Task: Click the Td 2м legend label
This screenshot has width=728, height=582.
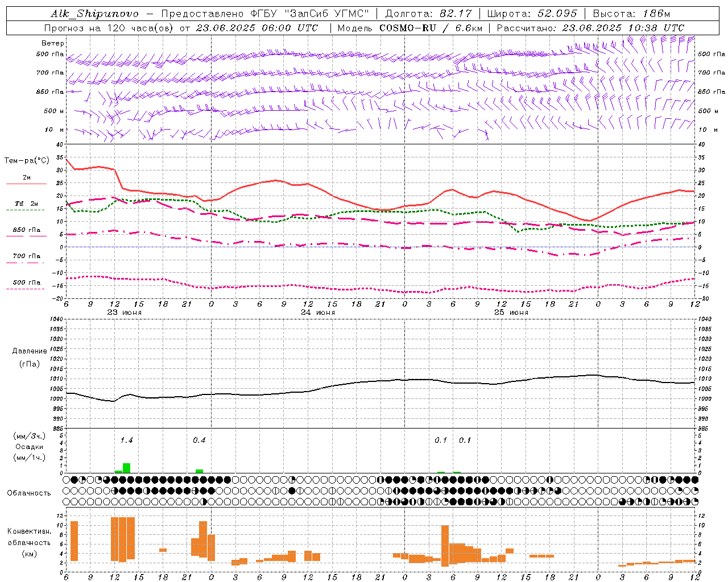Action: pyautogui.click(x=27, y=203)
